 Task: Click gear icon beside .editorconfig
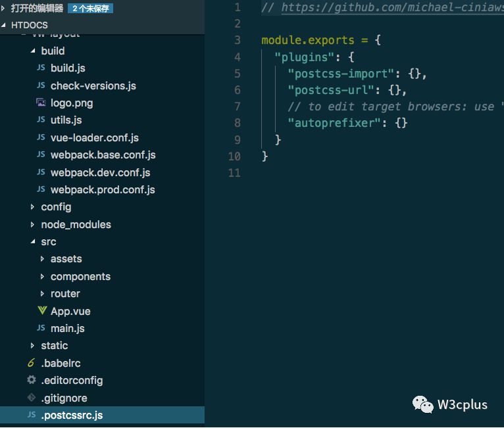32,380
